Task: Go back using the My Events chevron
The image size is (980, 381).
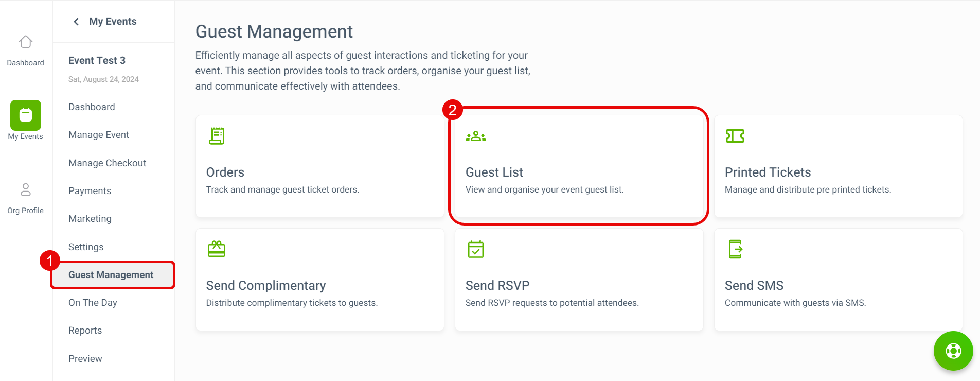Action: point(76,22)
